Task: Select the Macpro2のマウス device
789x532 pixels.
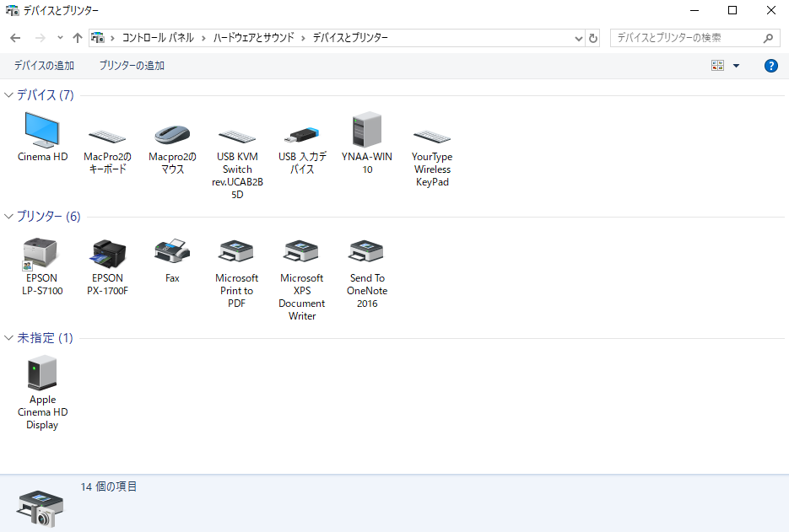Action: [172, 148]
